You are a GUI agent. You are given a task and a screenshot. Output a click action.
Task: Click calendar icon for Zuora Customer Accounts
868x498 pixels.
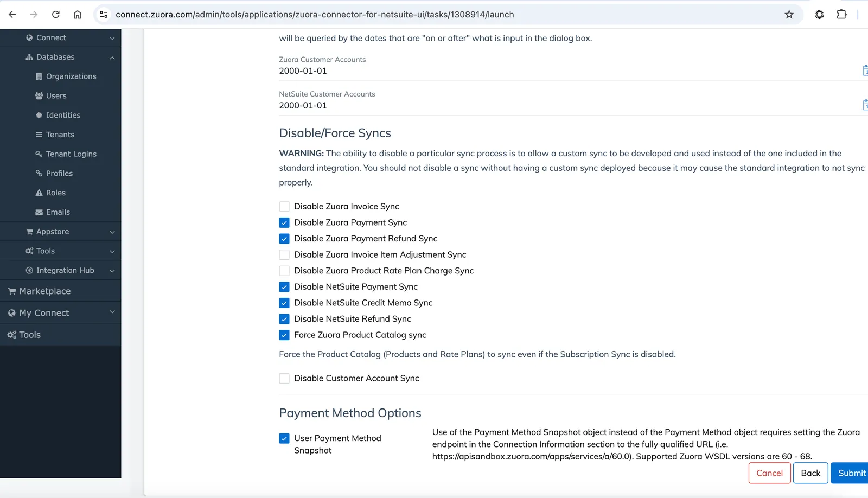click(x=865, y=71)
